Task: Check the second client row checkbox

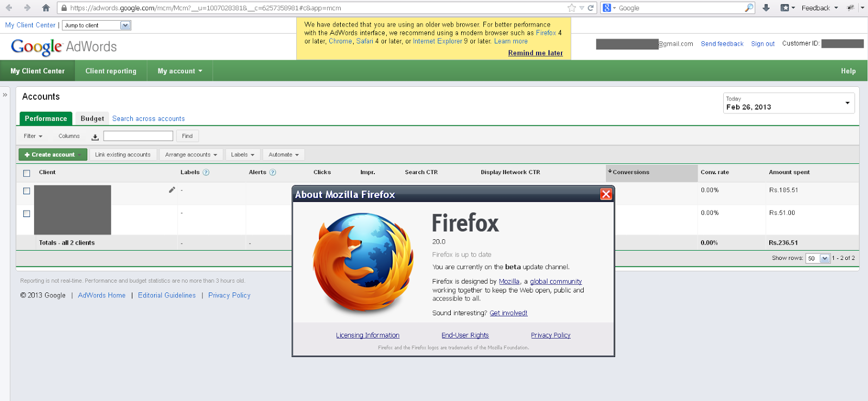Action: 27,214
